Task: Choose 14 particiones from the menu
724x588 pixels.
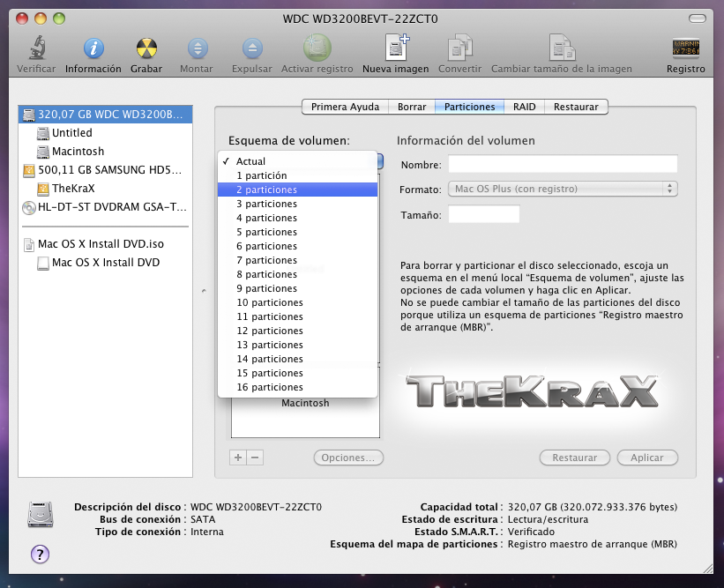Action: pos(297,359)
